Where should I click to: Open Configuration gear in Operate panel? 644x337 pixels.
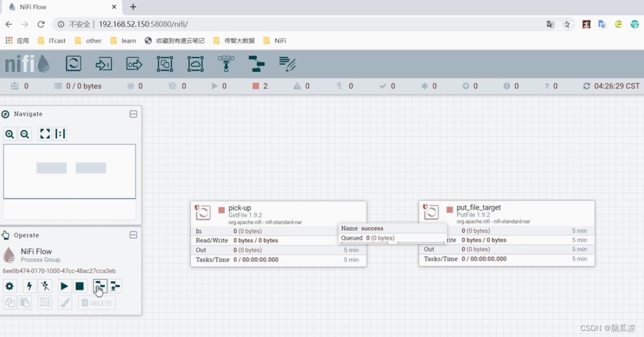click(9, 286)
